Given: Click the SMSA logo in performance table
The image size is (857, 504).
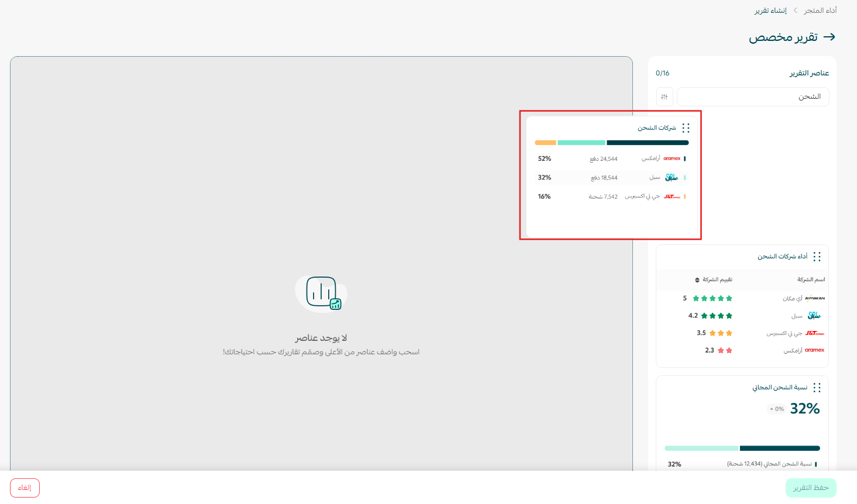Looking at the screenshot, I should pos(814,316).
